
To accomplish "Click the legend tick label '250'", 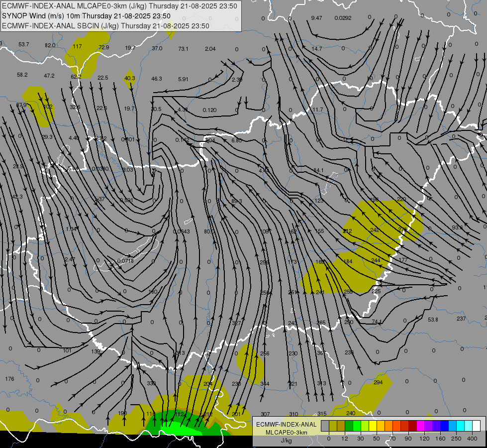I will (x=456, y=439).
